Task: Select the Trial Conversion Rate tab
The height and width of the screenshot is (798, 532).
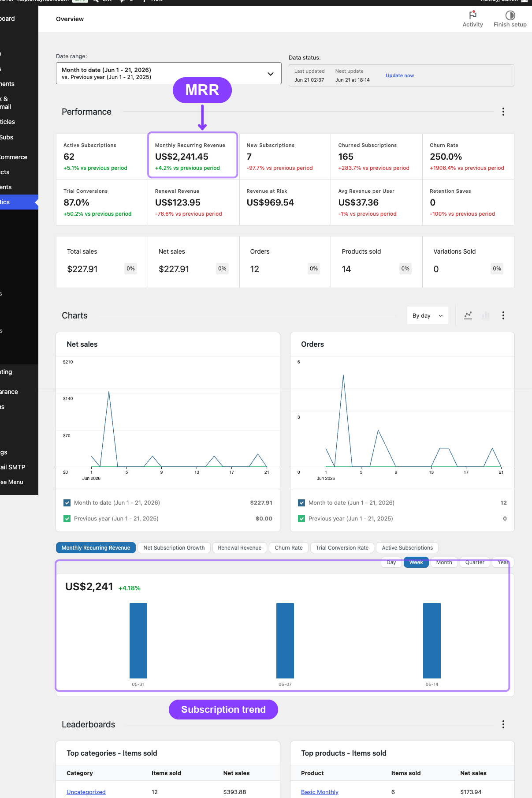Action: tap(342, 548)
